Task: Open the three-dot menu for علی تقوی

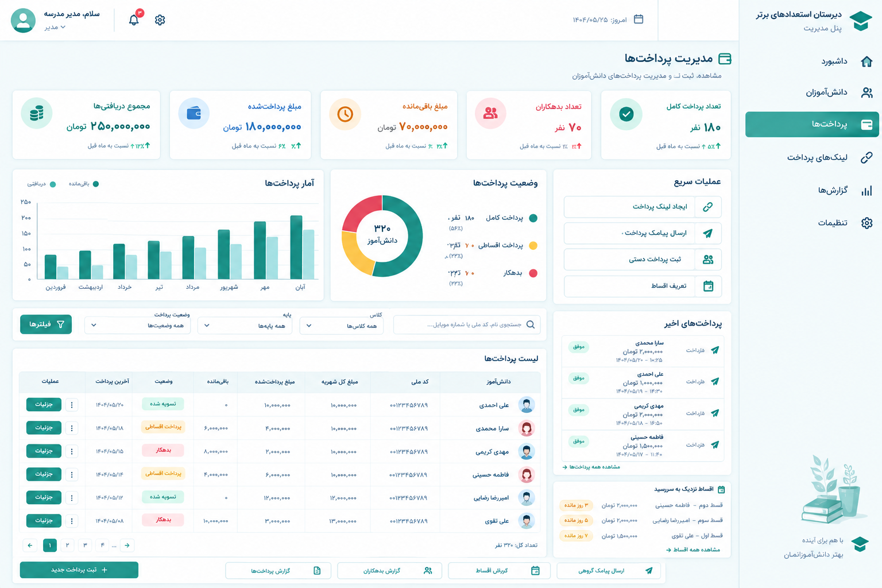Action: (72, 521)
